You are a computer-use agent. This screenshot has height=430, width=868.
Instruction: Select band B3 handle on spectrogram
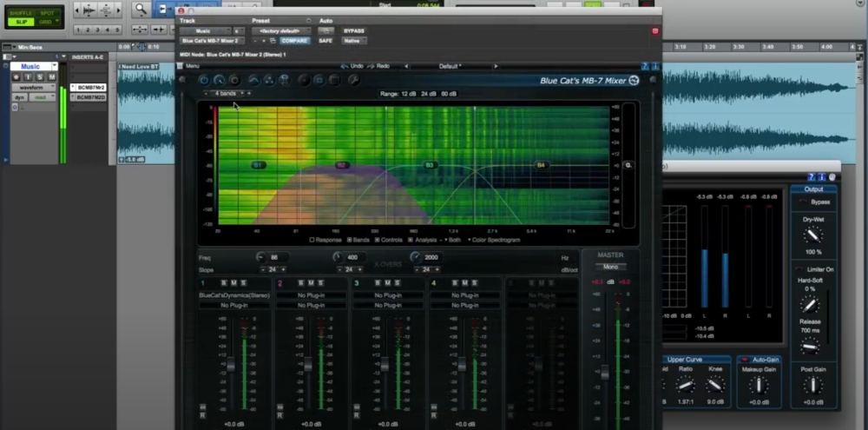(x=429, y=165)
